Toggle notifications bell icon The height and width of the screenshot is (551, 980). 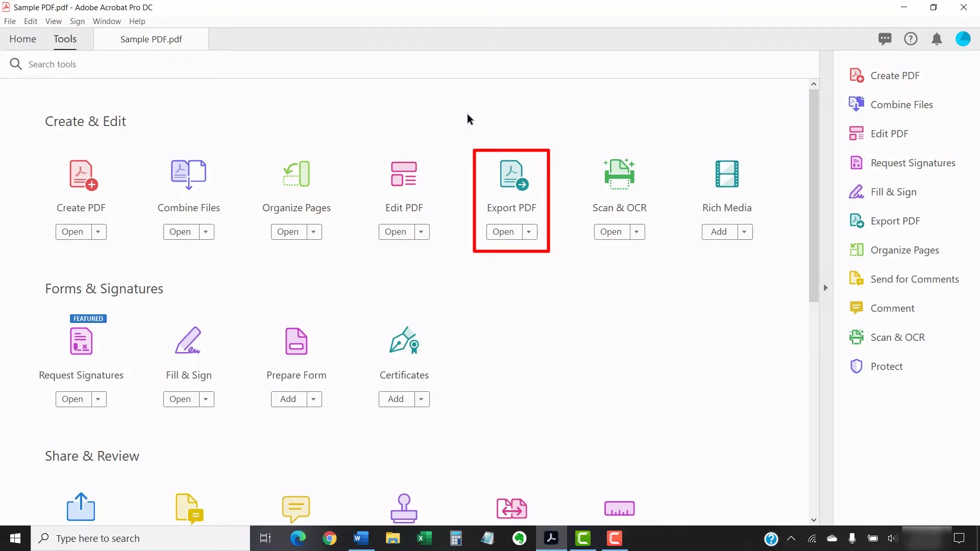[x=937, y=38]
